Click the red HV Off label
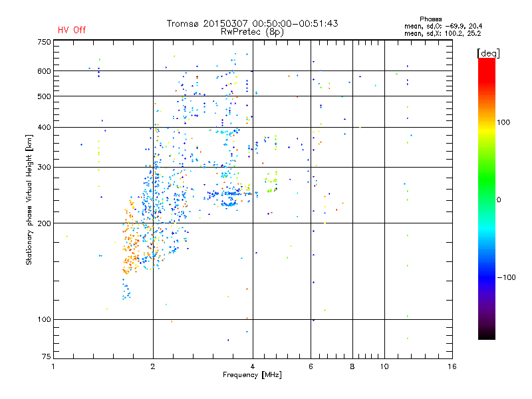 [x=71, y=30]
